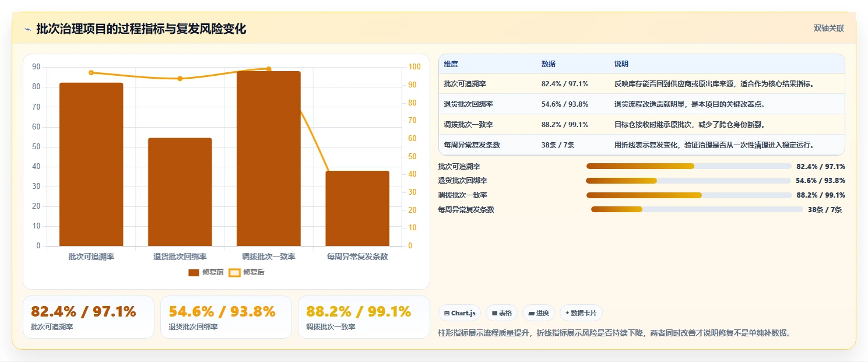Image resolution: width=868 pixels, height=362 pixels.
Task: Click the 82.4% / 97.1% value in the table
Action: tap(565, 84)
